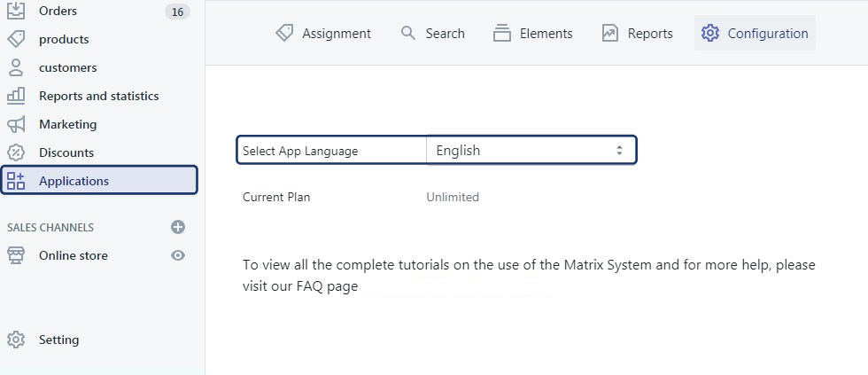Click the Orders inbox icon
The width and height of the screenshot is (868, 375).
[16, 11]
